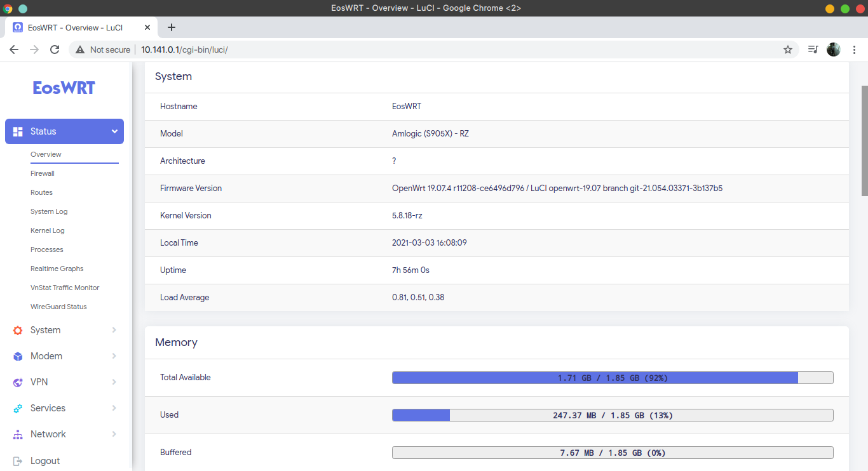Image resolution: width=868 pixels, height=471 pixels.
Task: Click the VPN globe icon
Action: 18,382
